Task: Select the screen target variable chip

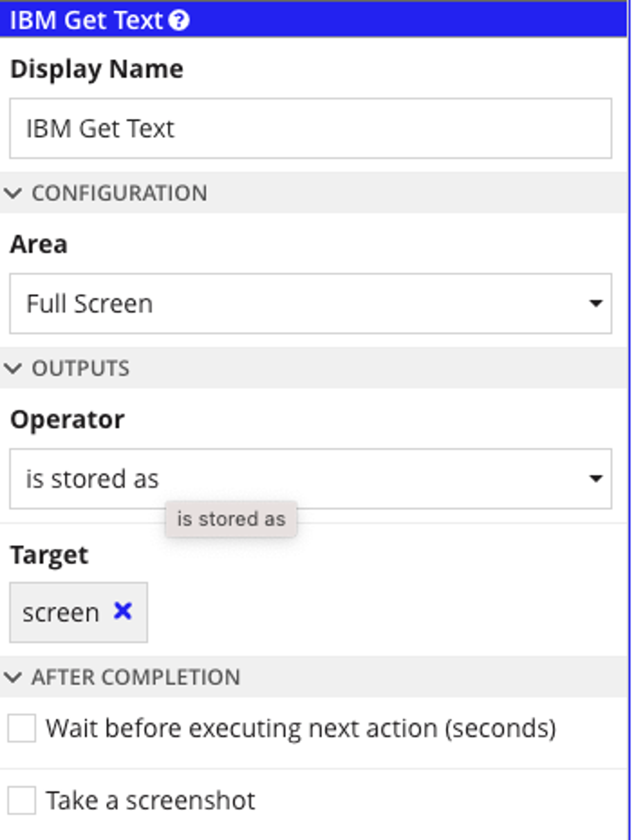Action: [79, 612]
